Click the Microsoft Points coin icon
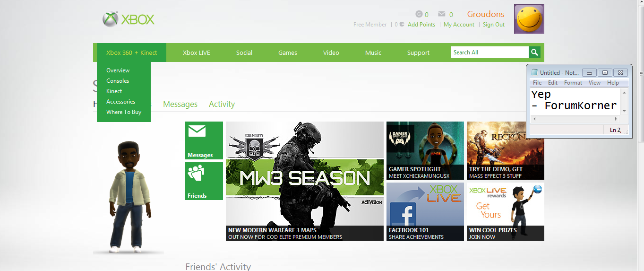 [x=402, y=25]
